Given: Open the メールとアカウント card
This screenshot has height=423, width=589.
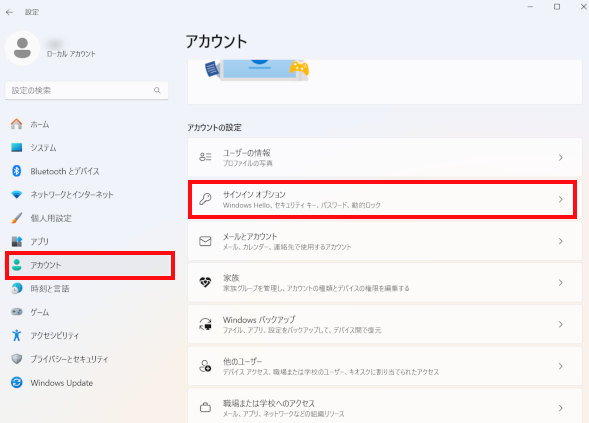Looking at the screenshot, I should pos(385,241).
